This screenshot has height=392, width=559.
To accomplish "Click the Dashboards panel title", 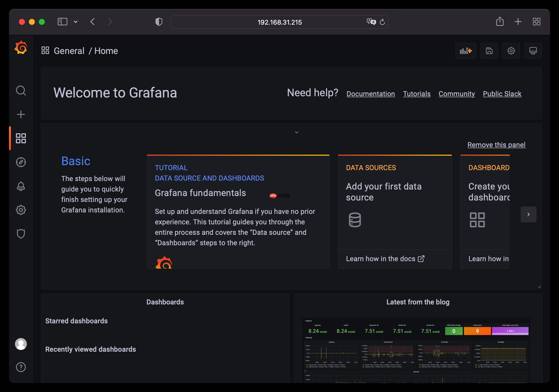I will click(165, 302).
